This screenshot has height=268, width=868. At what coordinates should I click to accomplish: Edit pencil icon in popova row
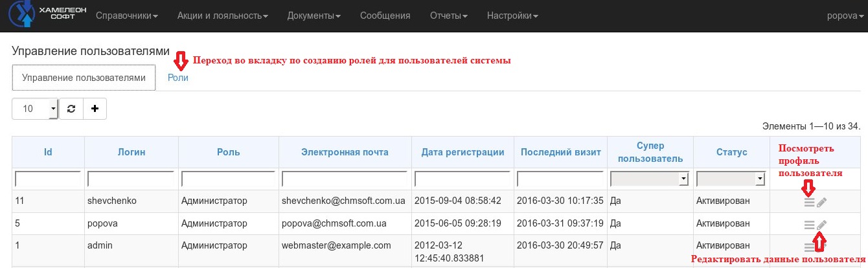(x=821, y=225)
